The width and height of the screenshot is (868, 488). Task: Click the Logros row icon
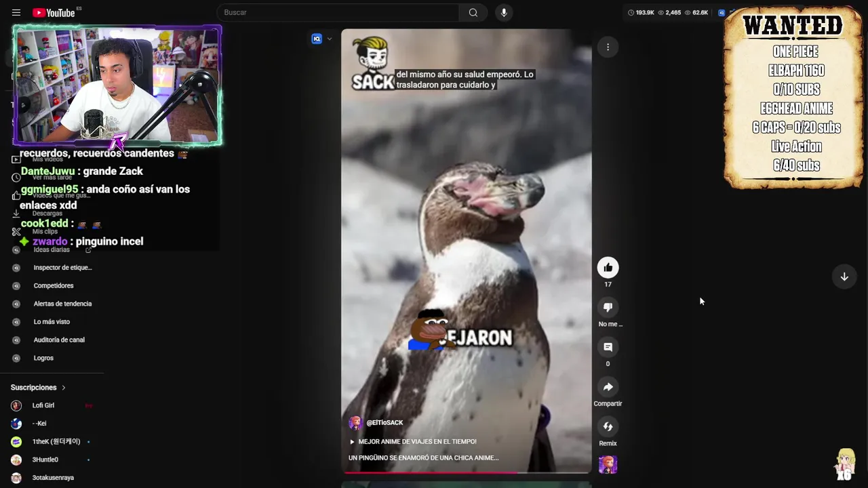click(x=16, y=358)
